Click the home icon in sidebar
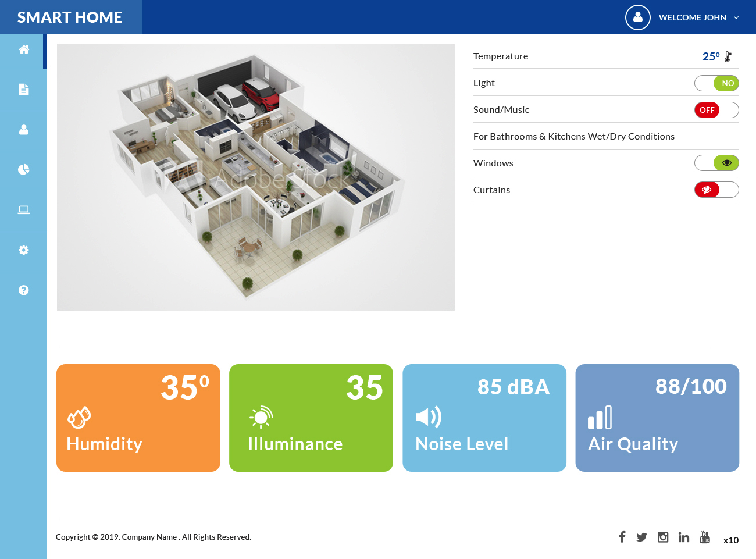 (x=24, y=50)
